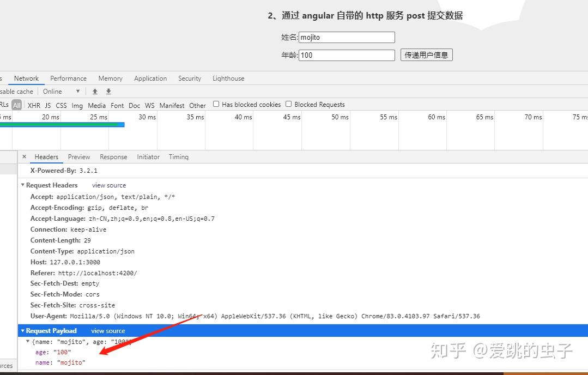Select the Img request filter
This screenshot has width=588, height=375.
click(77, 105)
